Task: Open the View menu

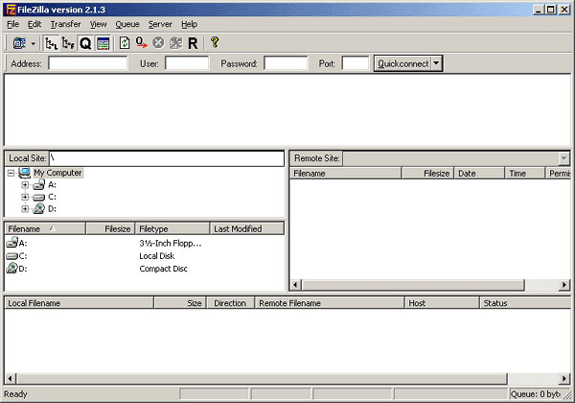Action: tap(98, 24)
